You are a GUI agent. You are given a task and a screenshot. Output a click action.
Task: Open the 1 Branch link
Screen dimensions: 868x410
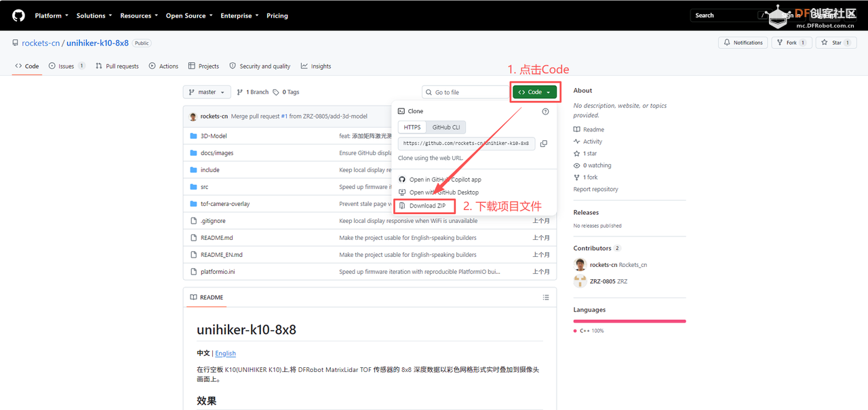pos(253,92)
